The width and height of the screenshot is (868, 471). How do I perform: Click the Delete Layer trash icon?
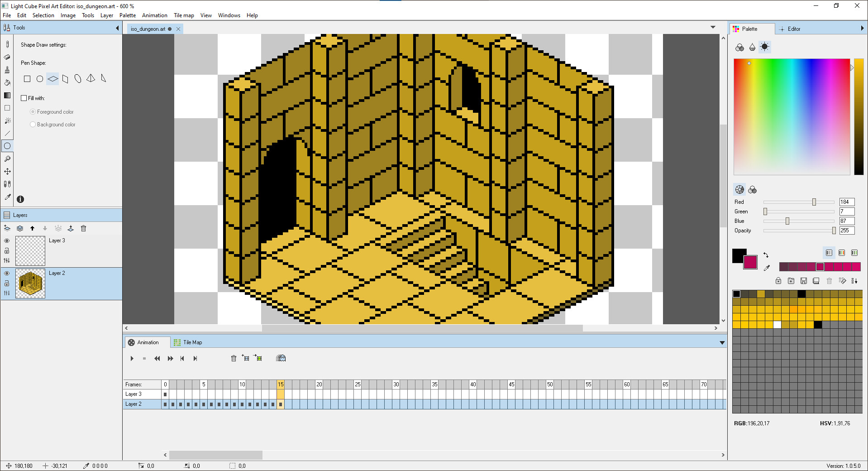[83, 229]
